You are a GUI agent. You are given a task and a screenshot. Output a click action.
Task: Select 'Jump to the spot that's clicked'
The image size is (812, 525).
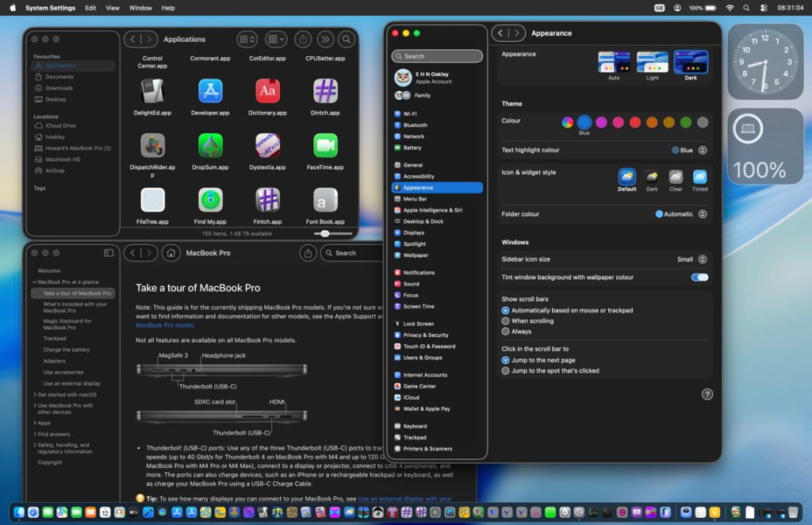point(506,370)
